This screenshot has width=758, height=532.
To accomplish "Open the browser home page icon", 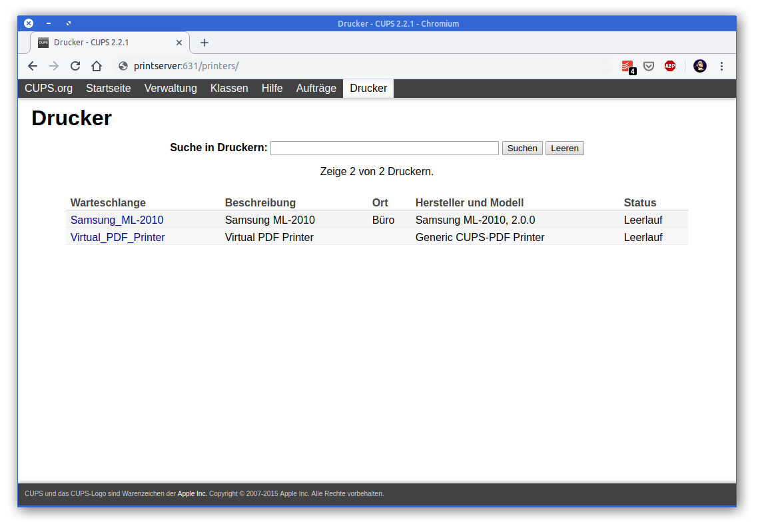I will tap(97, 66).
